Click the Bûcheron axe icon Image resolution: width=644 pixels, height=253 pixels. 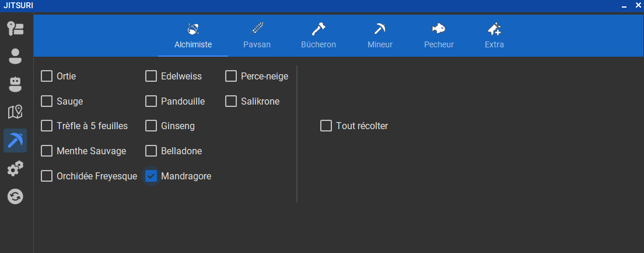(318, 29)
